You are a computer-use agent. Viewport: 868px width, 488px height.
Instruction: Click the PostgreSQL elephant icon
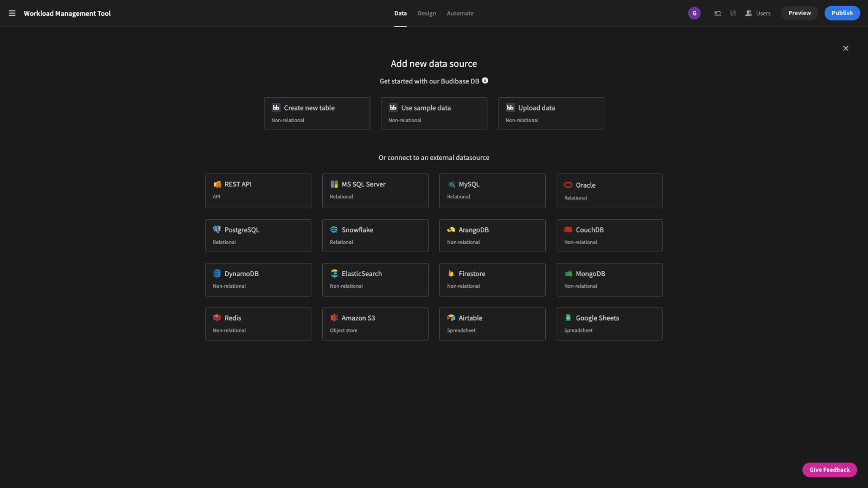[x=217, y=229]
